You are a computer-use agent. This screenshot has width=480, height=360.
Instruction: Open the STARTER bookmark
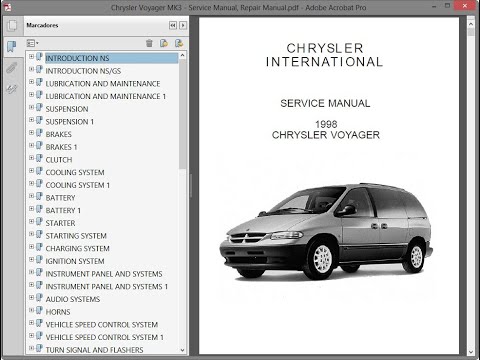[x=60, y=223]
